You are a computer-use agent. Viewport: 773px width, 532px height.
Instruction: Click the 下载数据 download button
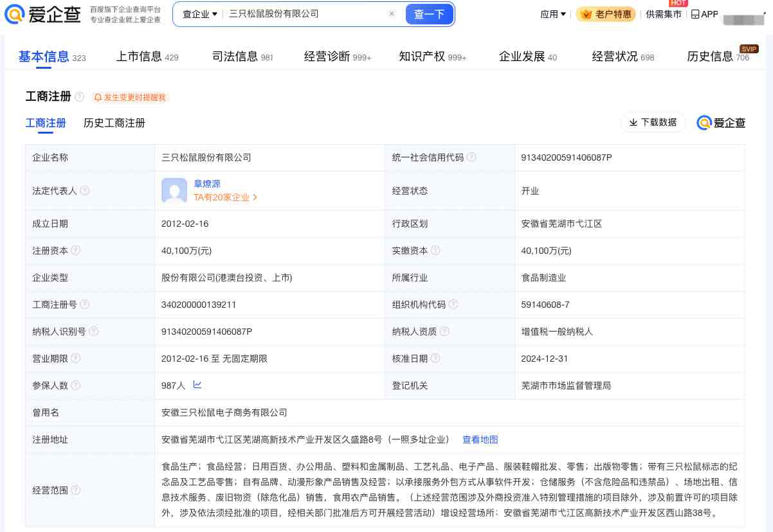click(653, 122)
